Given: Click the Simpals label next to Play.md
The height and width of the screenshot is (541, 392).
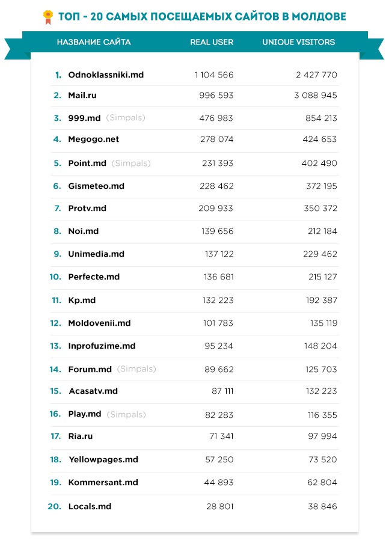Looking at the screenshot, I should coord(126,415).
